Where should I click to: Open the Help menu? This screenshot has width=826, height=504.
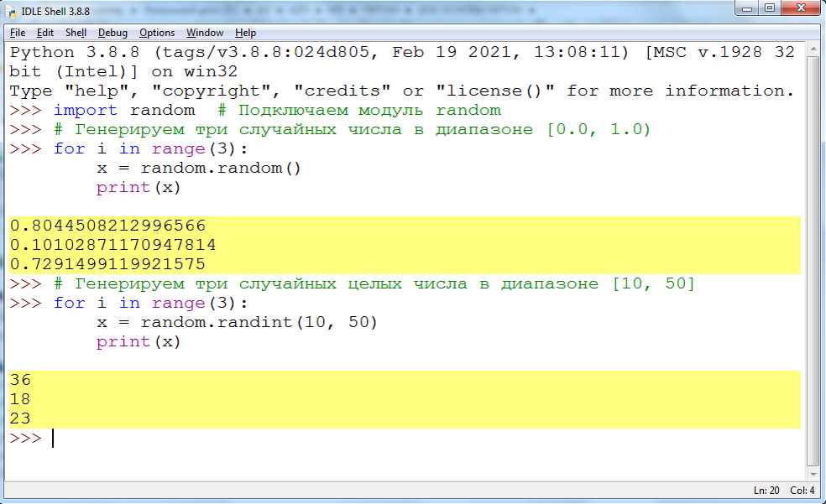coord(245,33)
